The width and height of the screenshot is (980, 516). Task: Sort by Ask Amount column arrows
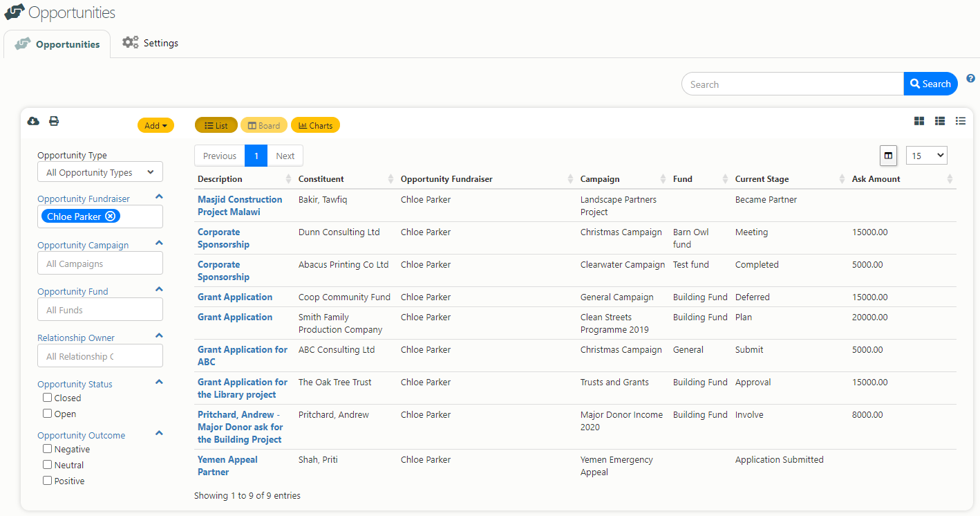950,179
